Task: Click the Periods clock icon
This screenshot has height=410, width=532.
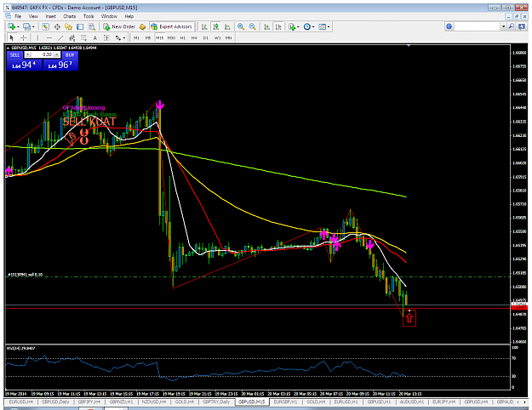Action: [307, 26]
